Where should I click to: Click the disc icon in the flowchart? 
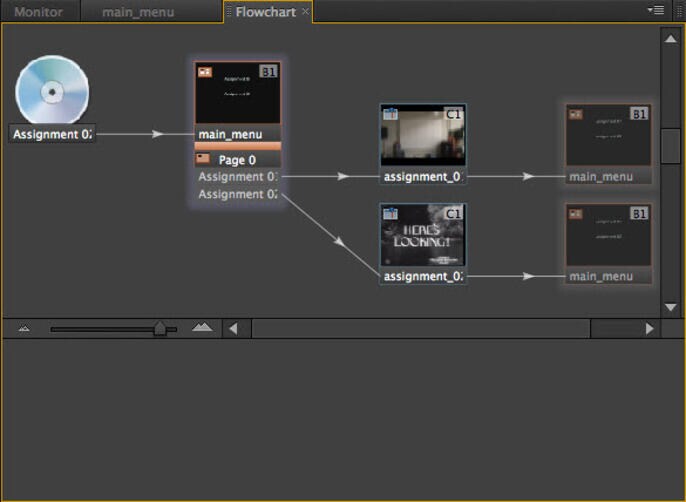pyautogui.click(x=52, y=91)
